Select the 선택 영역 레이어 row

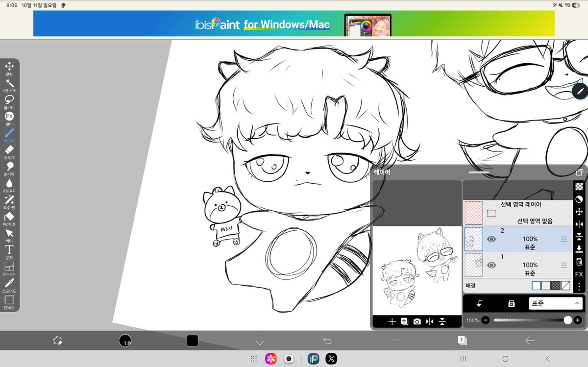pyautogui.click(x=518, y=213)
